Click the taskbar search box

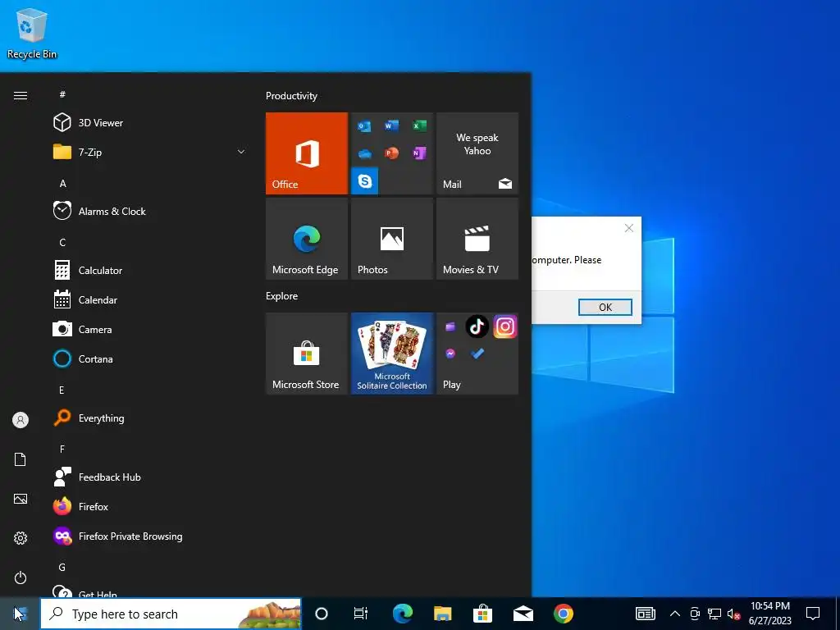click(x=171, y=614)
